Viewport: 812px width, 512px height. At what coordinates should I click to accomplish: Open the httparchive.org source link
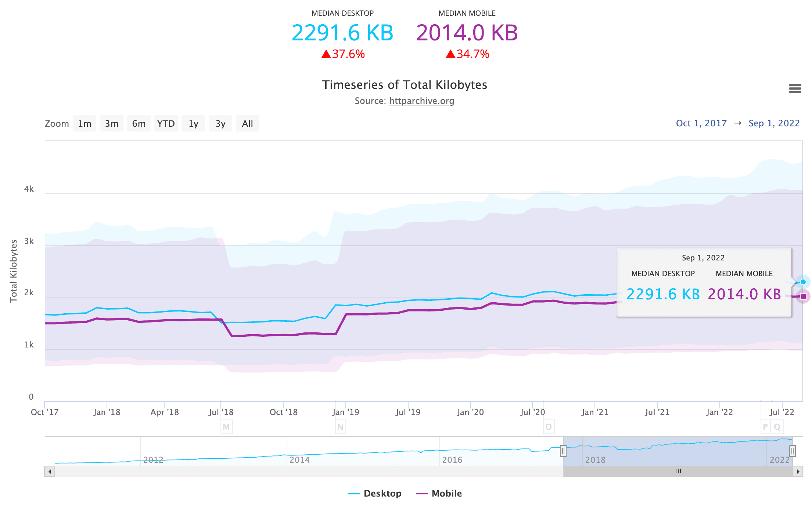[421, 101]
